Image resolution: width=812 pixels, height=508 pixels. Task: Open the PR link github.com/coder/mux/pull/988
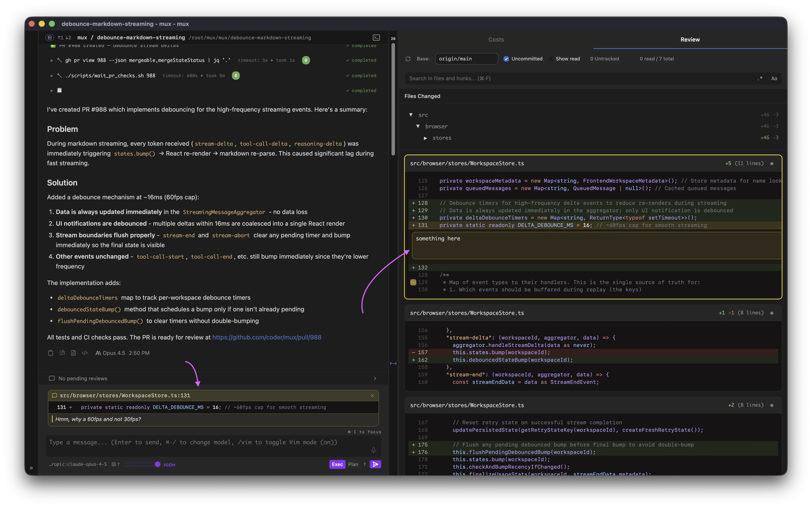pyautogui.click(x=266, y=337)
